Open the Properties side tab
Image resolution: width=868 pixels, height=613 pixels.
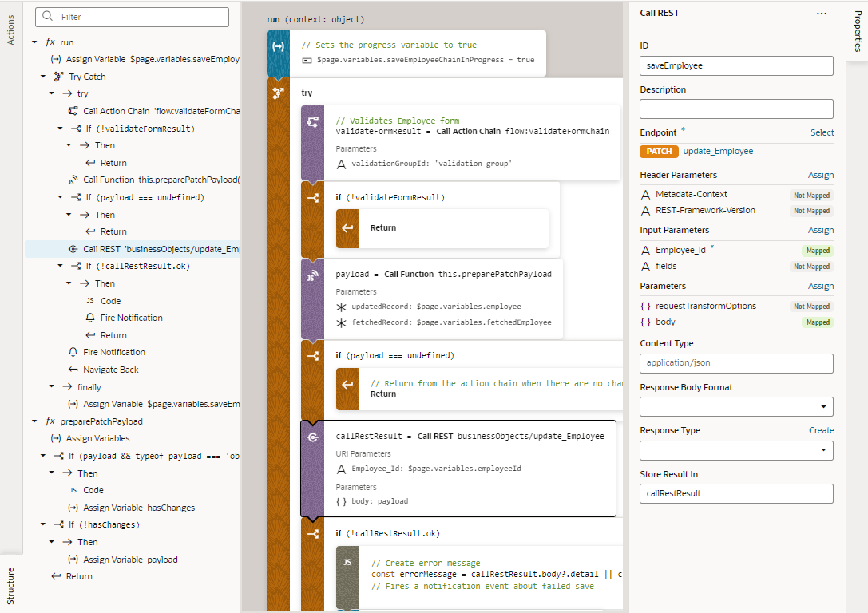(x=858, y=31)
